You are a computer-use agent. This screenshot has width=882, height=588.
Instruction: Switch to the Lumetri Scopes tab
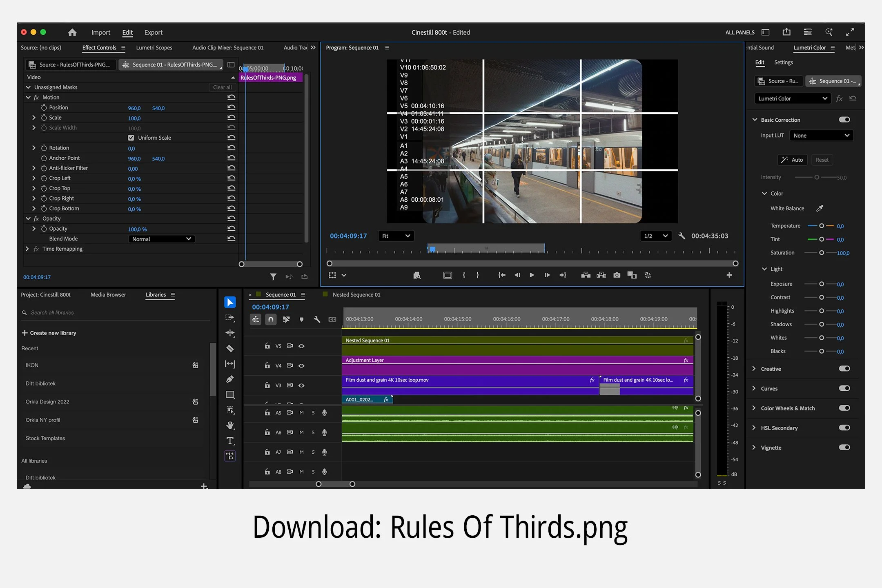[x=154, y=48]
